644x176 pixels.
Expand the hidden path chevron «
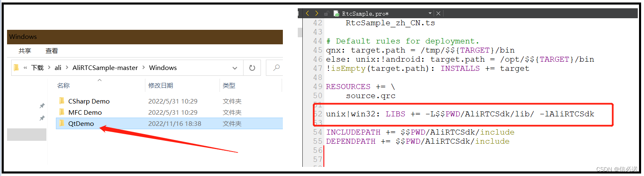(26, 68)
